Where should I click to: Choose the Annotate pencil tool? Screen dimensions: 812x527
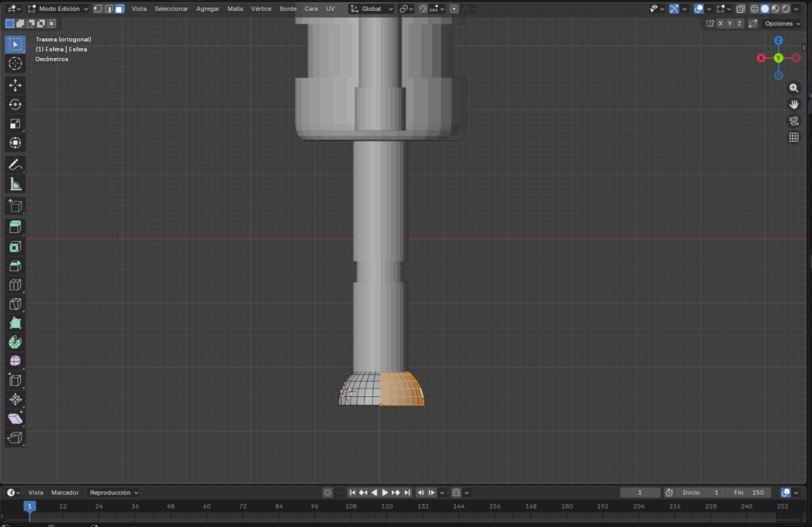click(x=15, y=165)
